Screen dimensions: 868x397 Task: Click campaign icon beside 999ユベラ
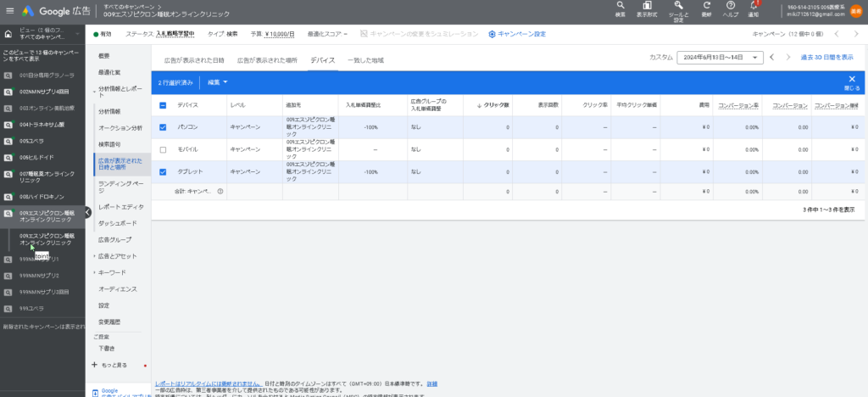pyautogui.click(x=8, y=308)
